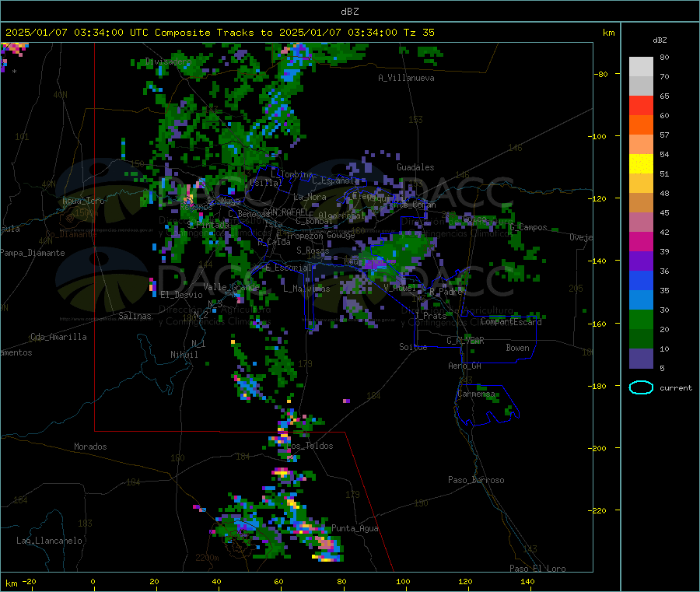Pick the green 20 dBZ legend swatch

(x=641, y=319)
